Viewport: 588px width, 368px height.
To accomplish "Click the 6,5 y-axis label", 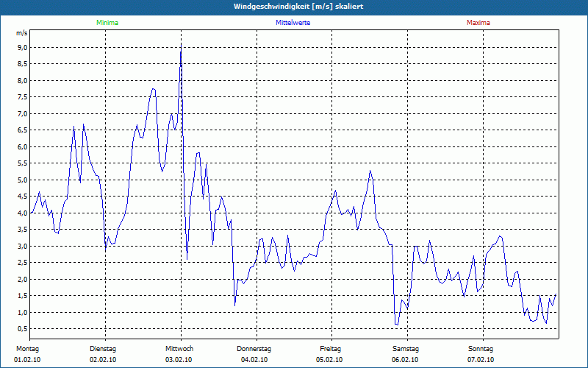I will pyautogui.click(x=23, y=130).
